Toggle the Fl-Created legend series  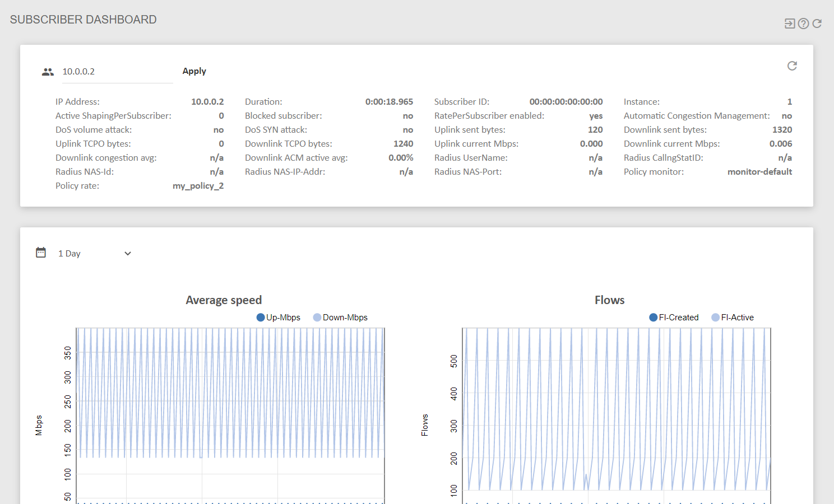pos(674,318)
